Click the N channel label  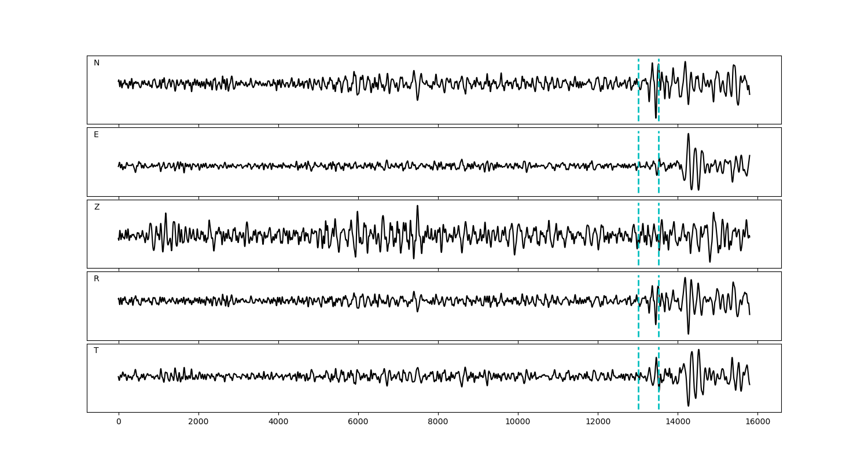tap(97, 63)
